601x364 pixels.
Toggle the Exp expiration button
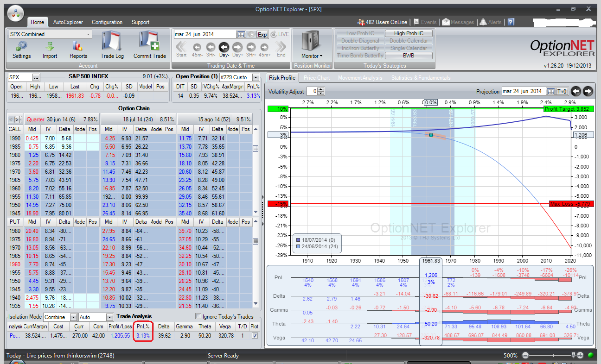pos(262,34)
